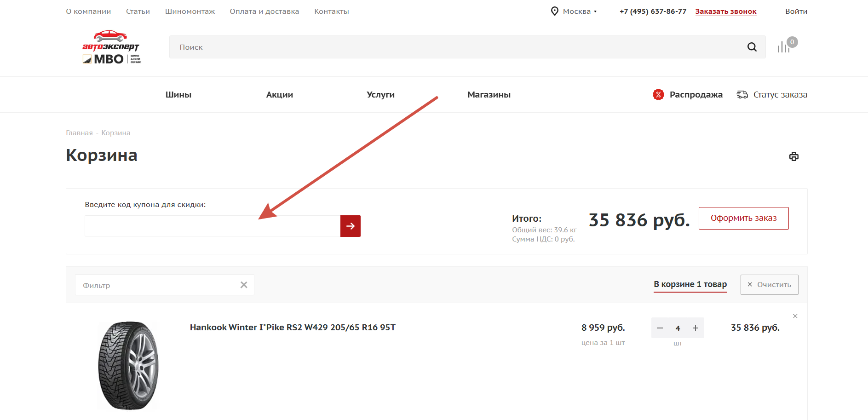Viewport: 868px width, 420px height.
Task: Click the Очистить cart button
Action: (769, 285)
